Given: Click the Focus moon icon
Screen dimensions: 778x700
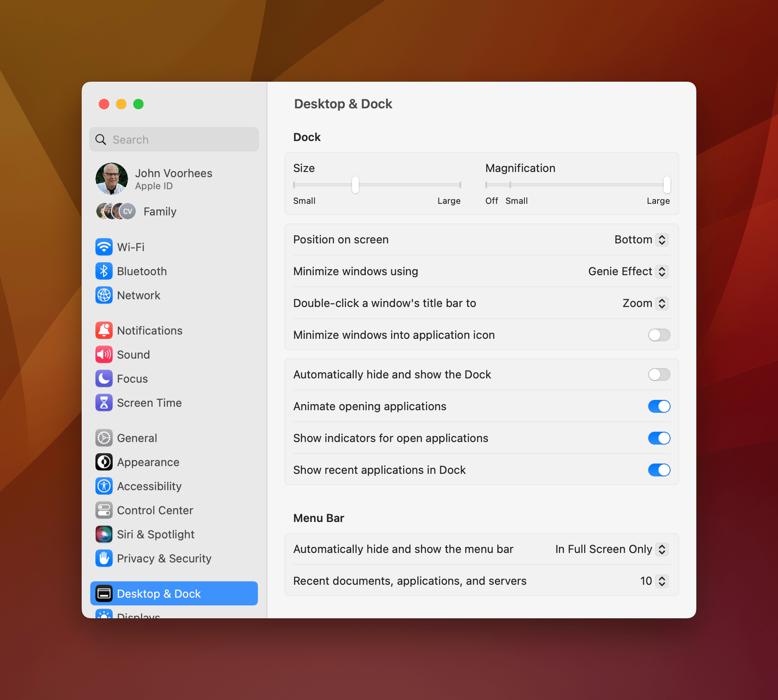Looking at the screenshot, I should [104, 379].
